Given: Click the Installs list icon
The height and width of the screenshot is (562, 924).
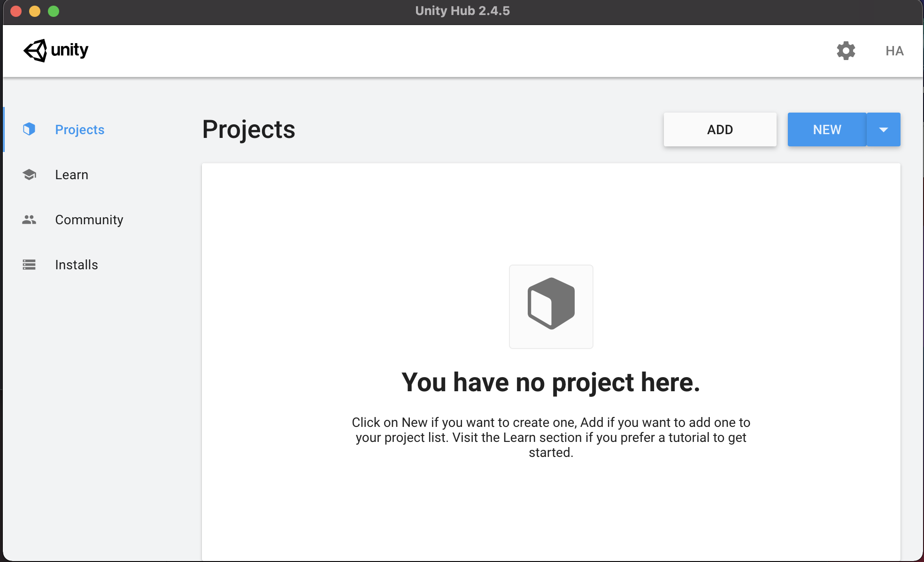Looking at the screenshot, I should [29, 264].
